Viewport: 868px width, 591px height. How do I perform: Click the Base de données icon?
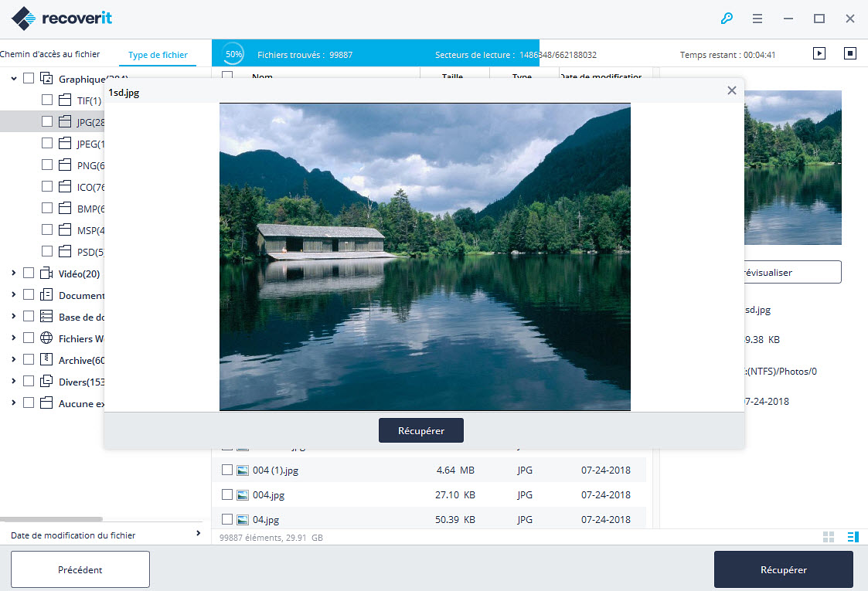(46, 317)
